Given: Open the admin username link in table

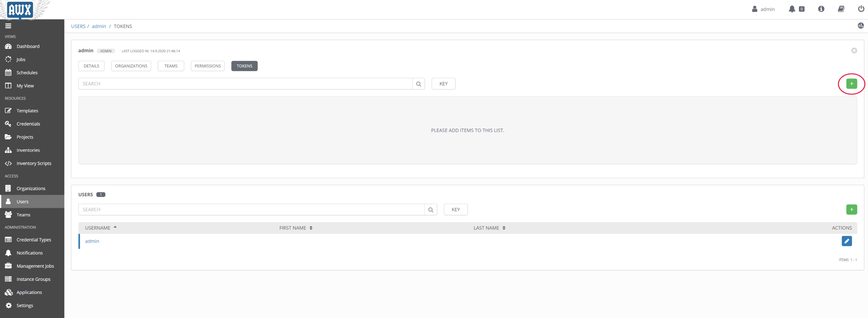Looking at the screenshot, I should (x=92, y=241).
